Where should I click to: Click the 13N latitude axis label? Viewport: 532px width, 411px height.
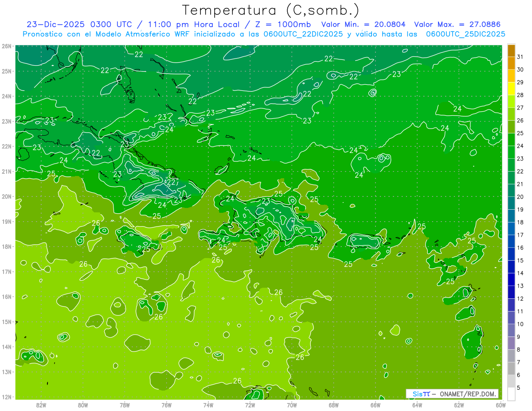coord(6,372)
